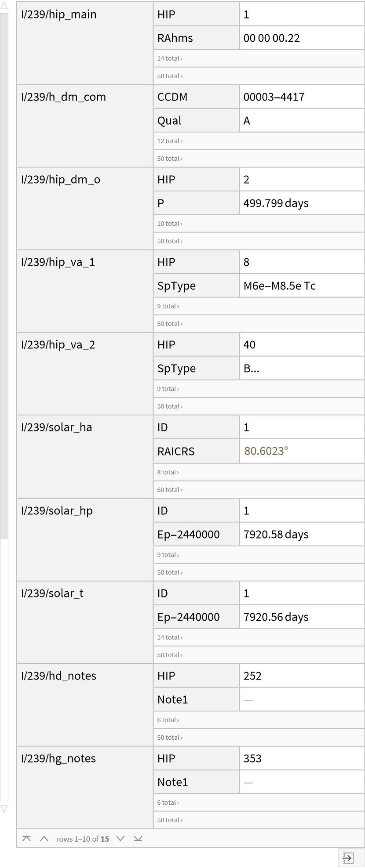The height and width of the screenshot is (868, 365).
Task: Click the vertical scrollbar thumb on the left
Action: pyautogui.click(x=4, y=275)
